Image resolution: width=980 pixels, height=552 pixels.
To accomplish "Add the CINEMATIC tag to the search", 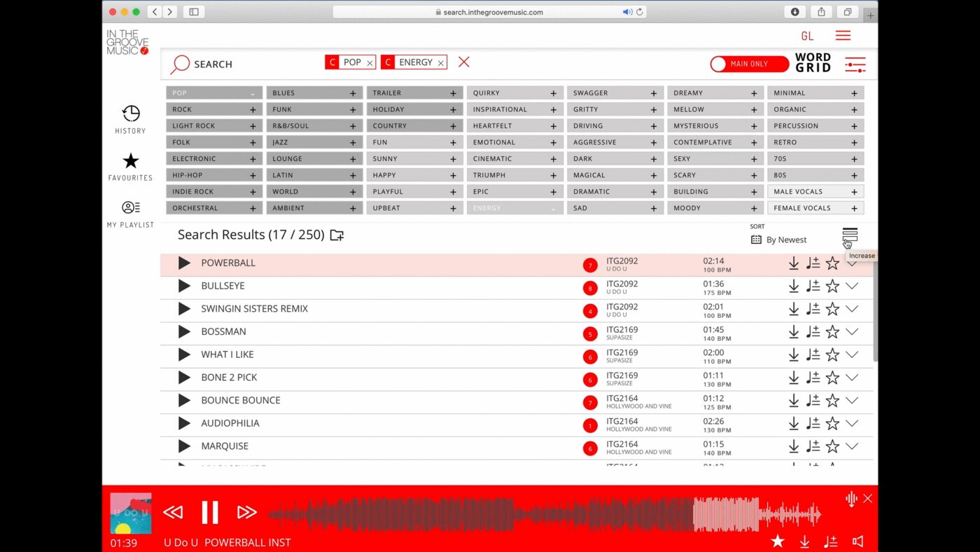I will click(x=515, y=159).
